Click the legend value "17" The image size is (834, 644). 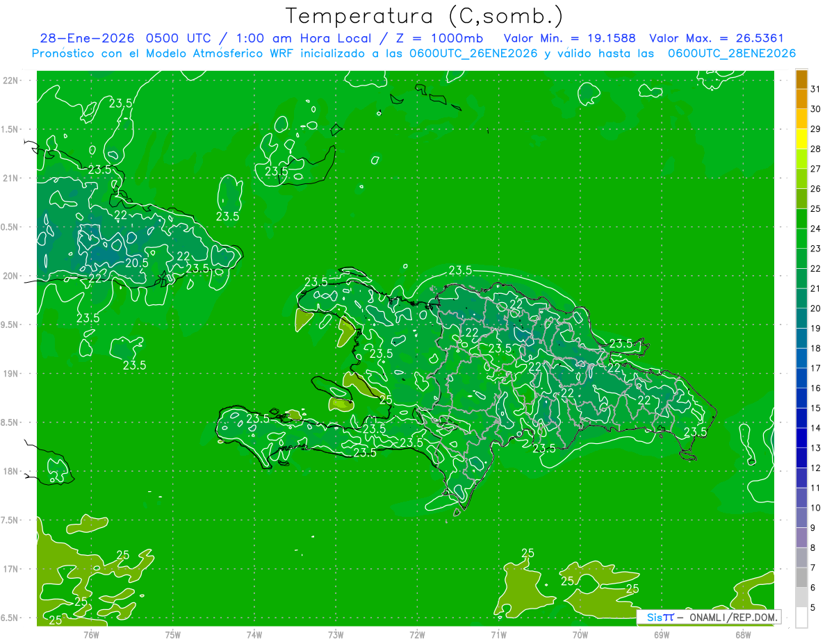pyautogui.click(x=816, y=368)
